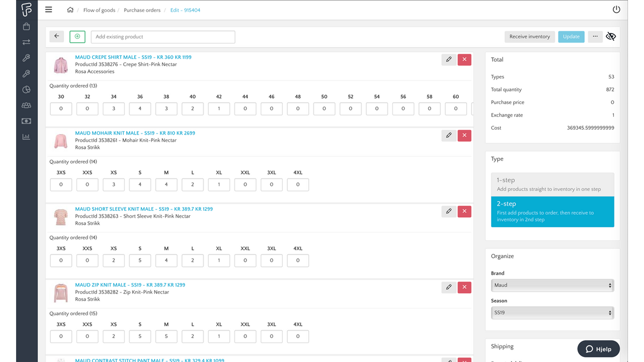Select the pie chart icon in sidebar
Viewport: 644px width, 362px height.
click(x=26, y=89)
